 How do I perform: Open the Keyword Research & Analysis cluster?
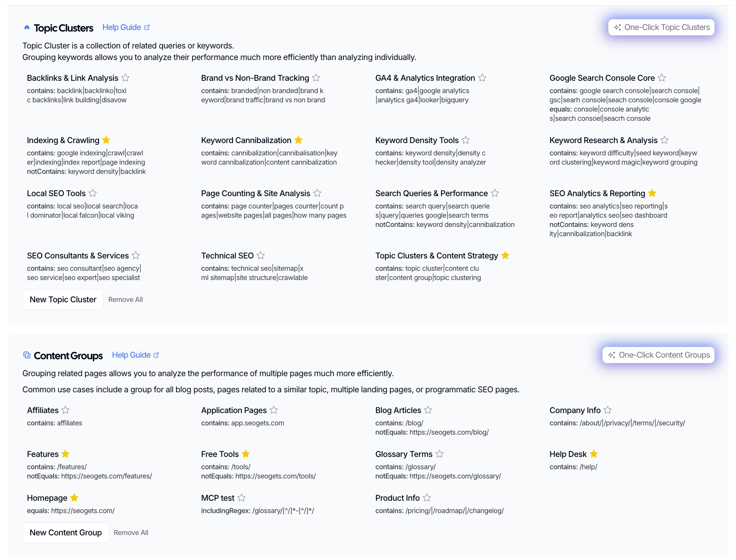(603, 140)
